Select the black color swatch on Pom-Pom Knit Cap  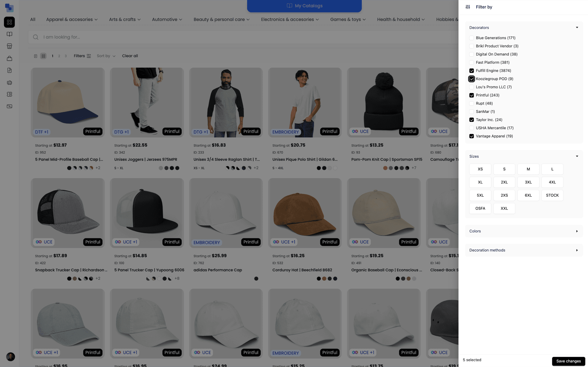coord(397,168)
